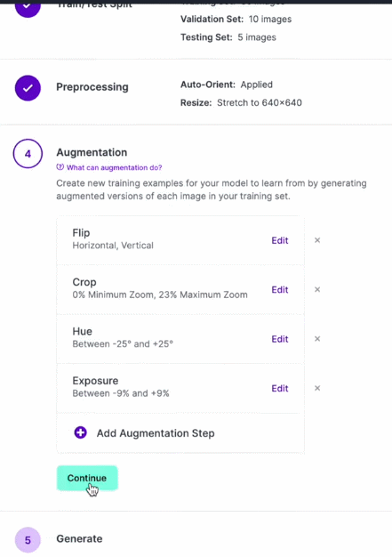Edit the Hue range settings
The height and width of the screenshot is (557, 392).
pos(279,339)
